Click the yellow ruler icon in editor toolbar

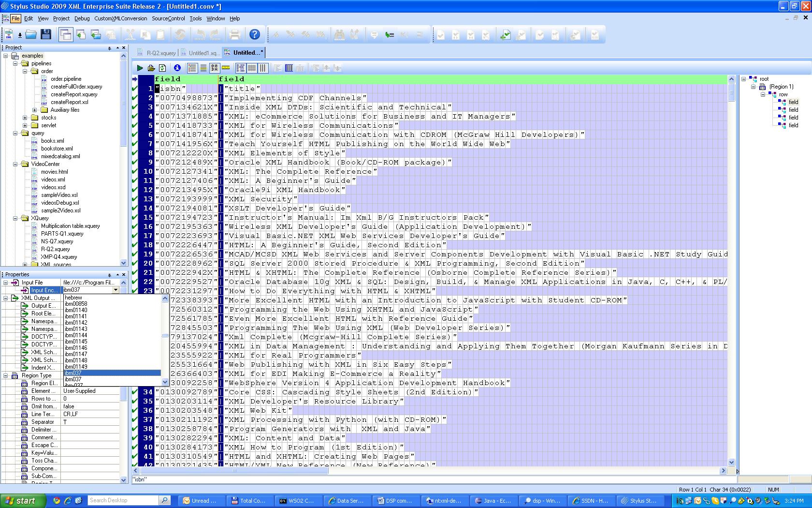(x=226, y=68)
